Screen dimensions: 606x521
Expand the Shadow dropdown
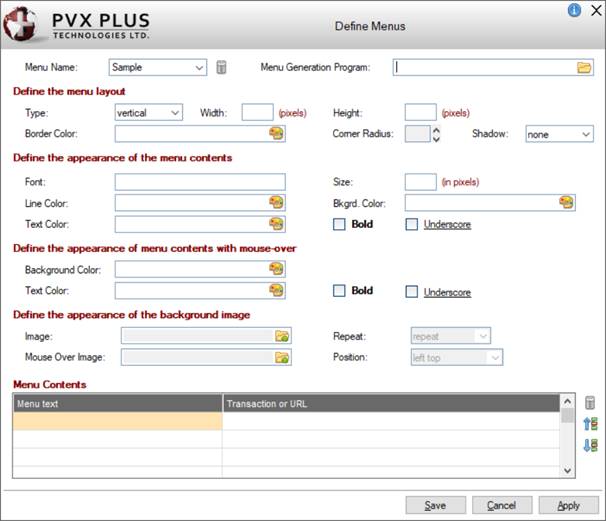[x=585, y=134]
